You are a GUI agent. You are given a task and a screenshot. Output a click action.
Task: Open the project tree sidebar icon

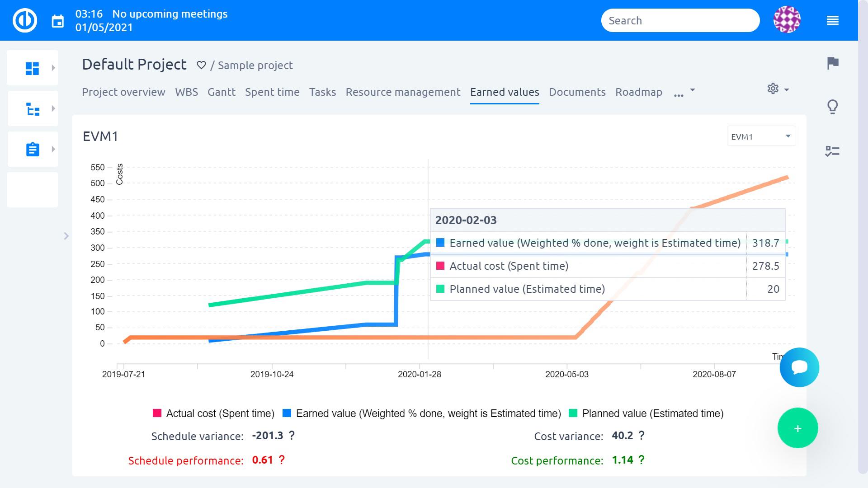[x=32, y=109]
